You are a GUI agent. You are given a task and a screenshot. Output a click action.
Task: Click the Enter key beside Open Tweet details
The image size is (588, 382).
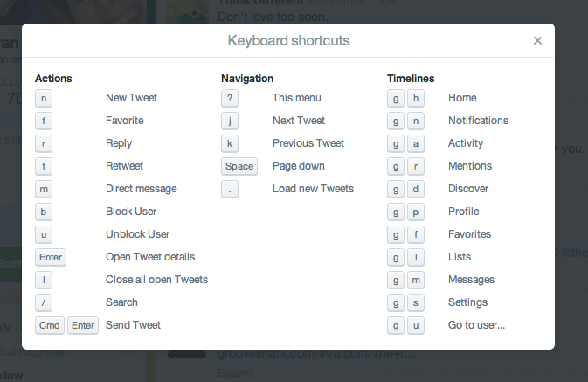coord(51,257)
